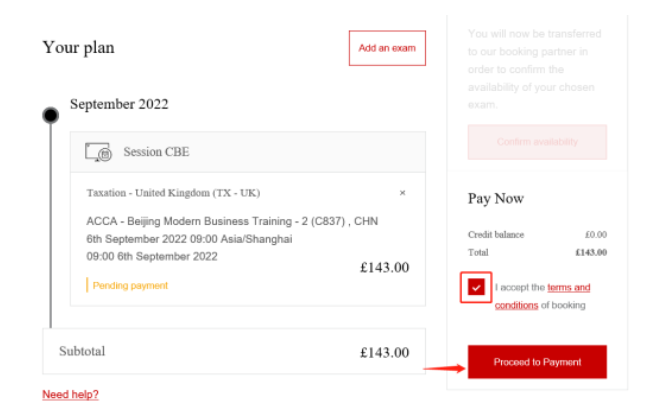
Task: Click the September 2022 heading
Action: point(119,104)
